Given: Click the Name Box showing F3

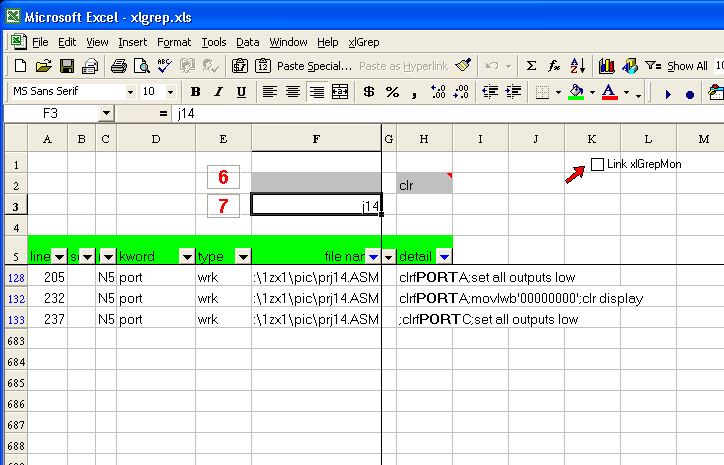Looking at the screenshot, I should [x=50, y=114].
